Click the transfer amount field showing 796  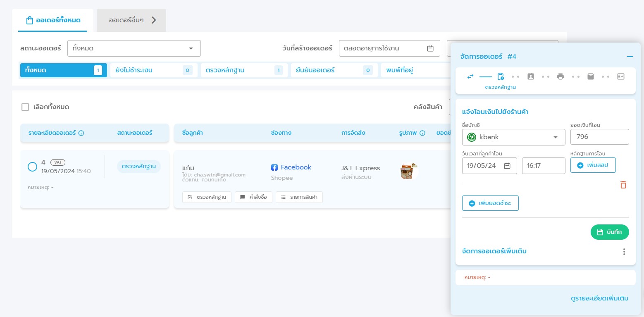[599, 137]
